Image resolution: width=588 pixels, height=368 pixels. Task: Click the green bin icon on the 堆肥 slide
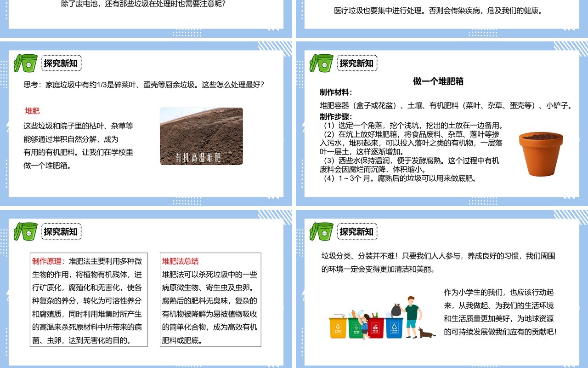coord(25,63)
